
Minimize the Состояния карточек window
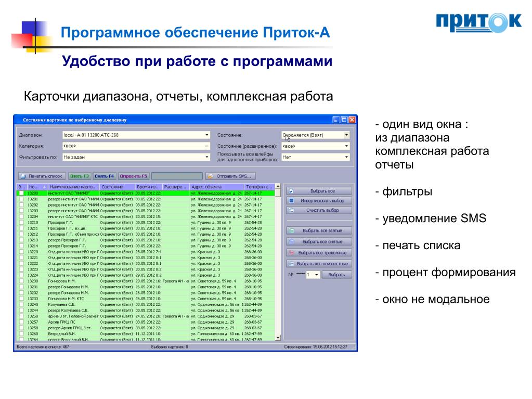336,120
